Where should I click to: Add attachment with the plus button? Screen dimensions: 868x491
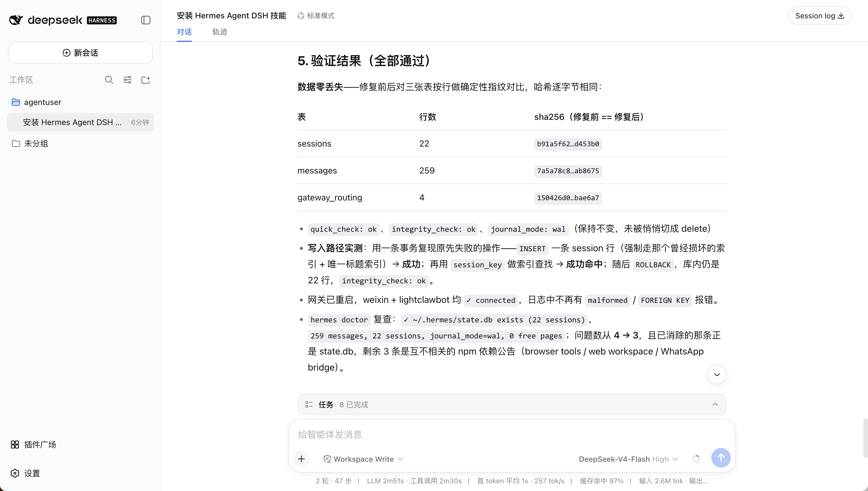(x=301, y=459)
